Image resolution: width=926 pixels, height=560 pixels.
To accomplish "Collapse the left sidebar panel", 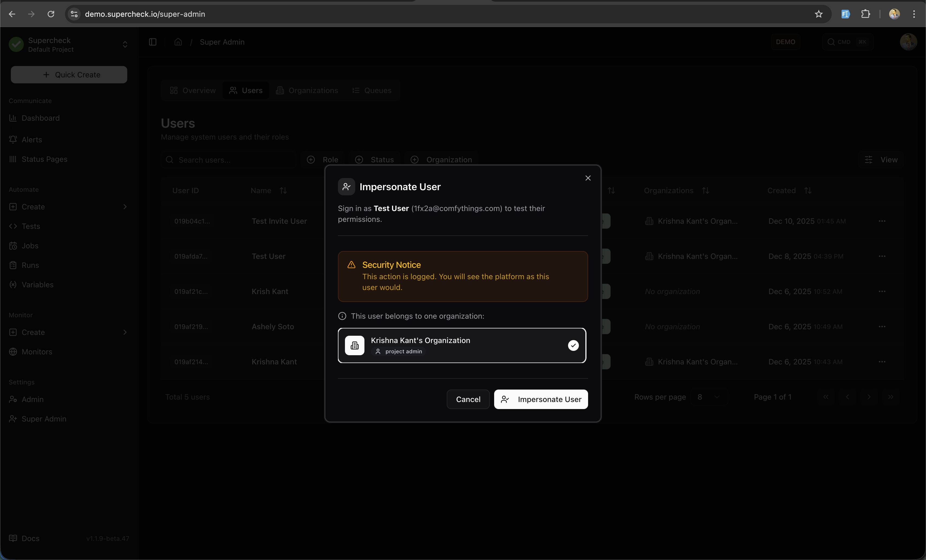I will tap(152, 42).
